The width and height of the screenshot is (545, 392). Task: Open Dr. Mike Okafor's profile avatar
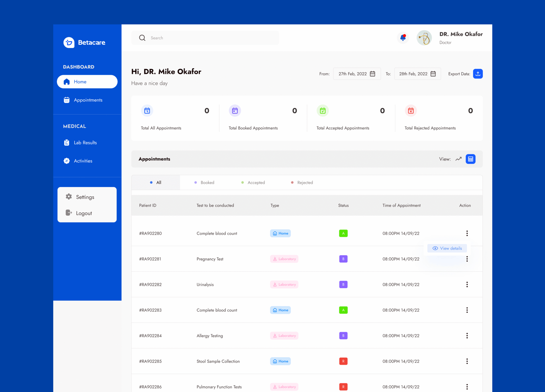tap(424, 38)
